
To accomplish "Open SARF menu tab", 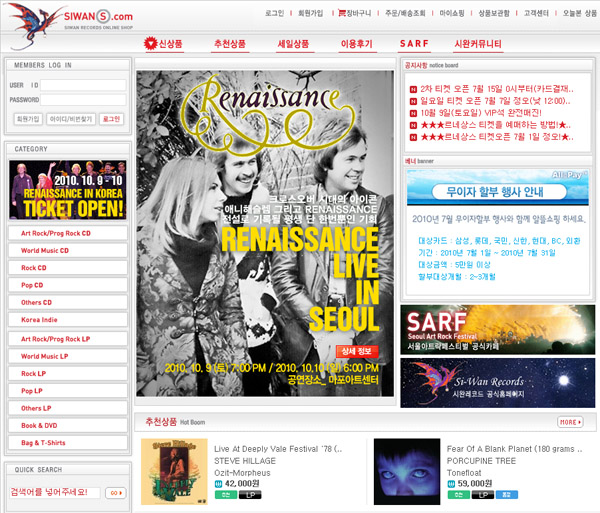I will coord(414,44).
